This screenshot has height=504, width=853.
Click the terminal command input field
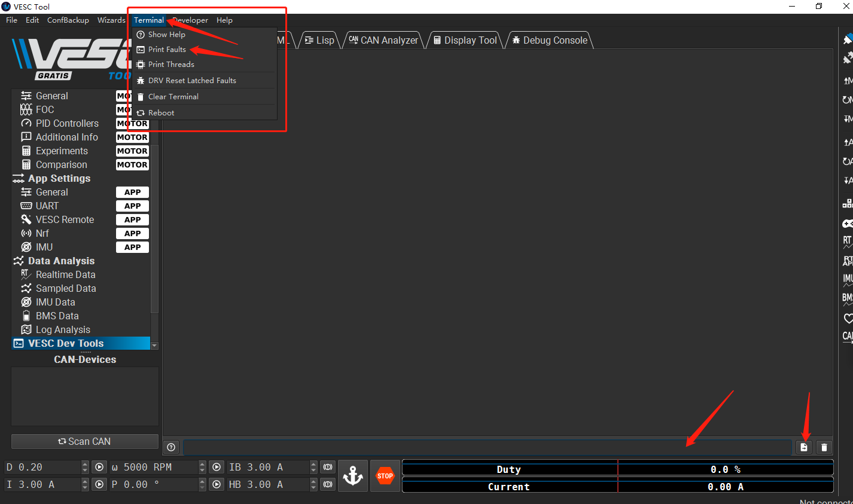(487, 447)
